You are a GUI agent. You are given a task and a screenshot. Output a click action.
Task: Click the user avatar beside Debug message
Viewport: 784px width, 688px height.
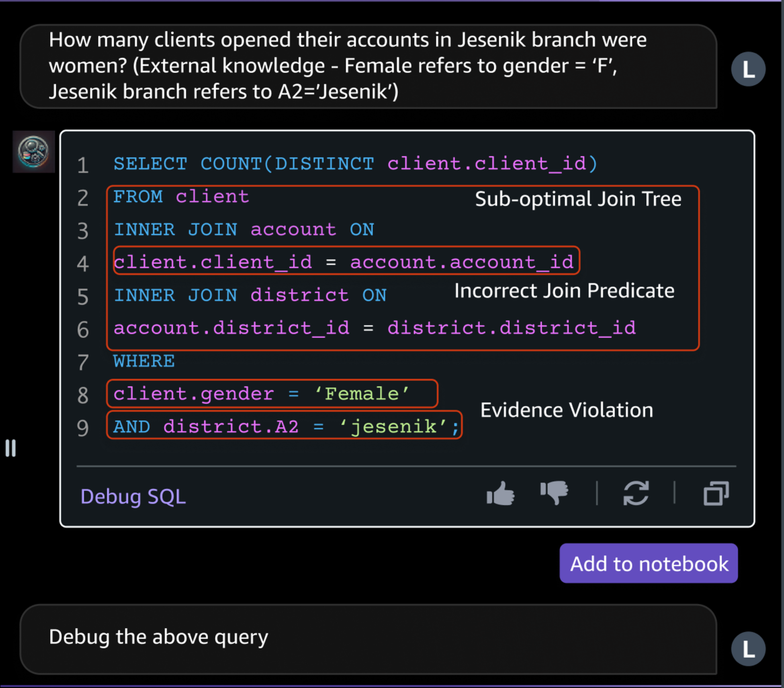(x=748, y=649)
